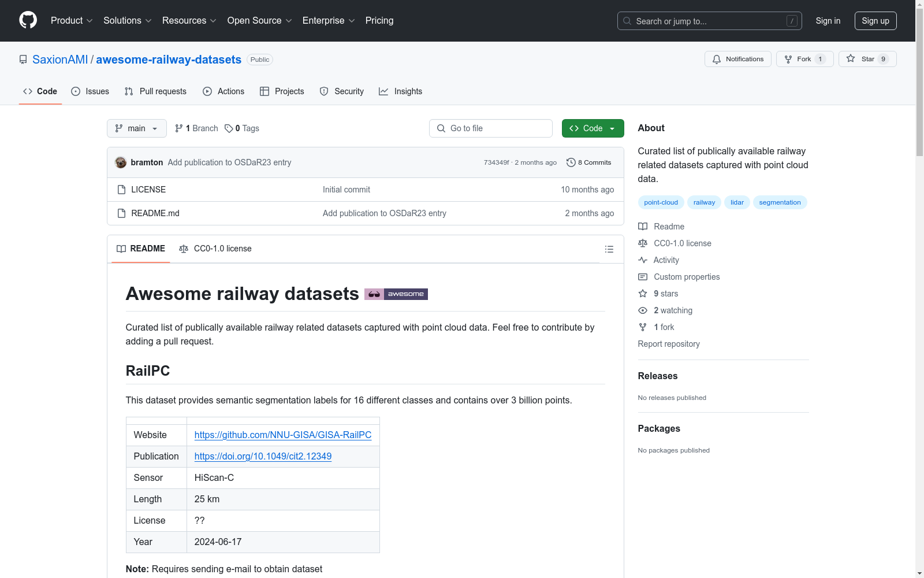Click the Report repository link

tap(669, 344)
